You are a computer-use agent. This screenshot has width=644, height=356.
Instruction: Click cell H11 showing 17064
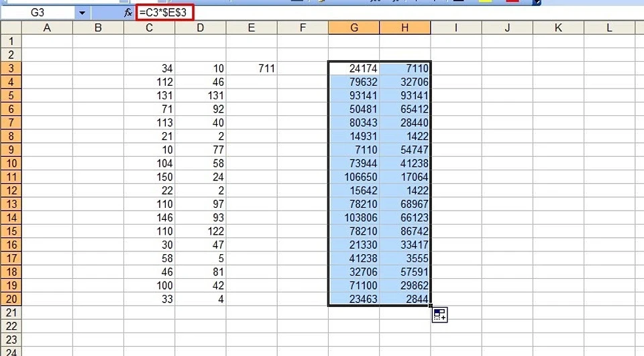coord(405,177)
